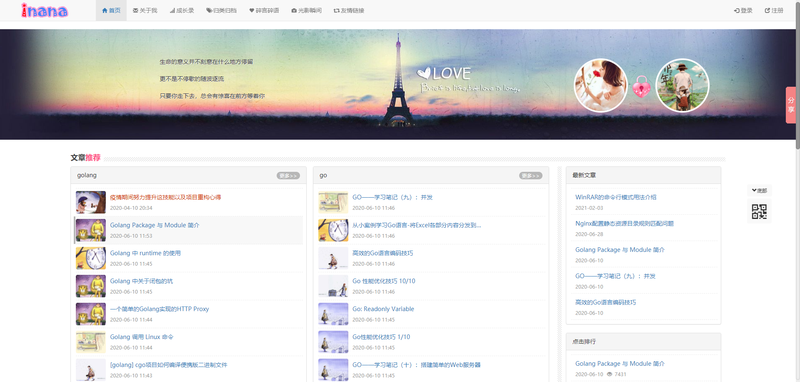Open 'Golang 调用 Linux 命令' article
Viewport: 800px width, 382px height.
(x=141, y=337)
